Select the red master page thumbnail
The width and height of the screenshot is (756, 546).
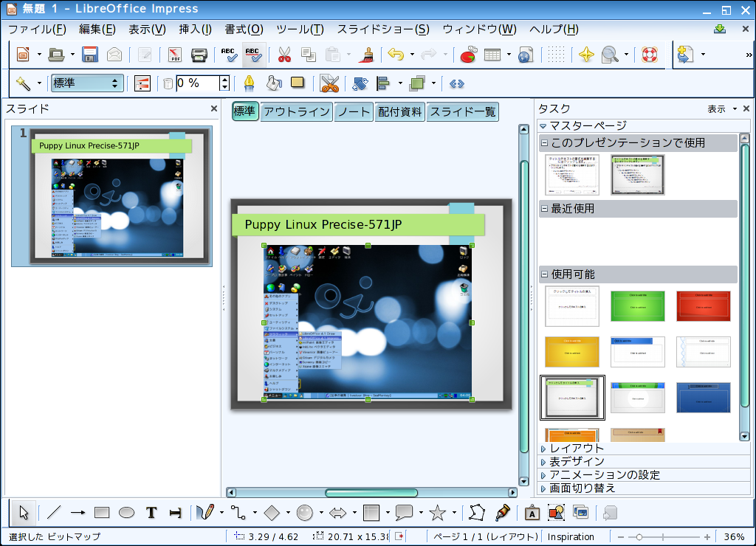coord(704,306)
